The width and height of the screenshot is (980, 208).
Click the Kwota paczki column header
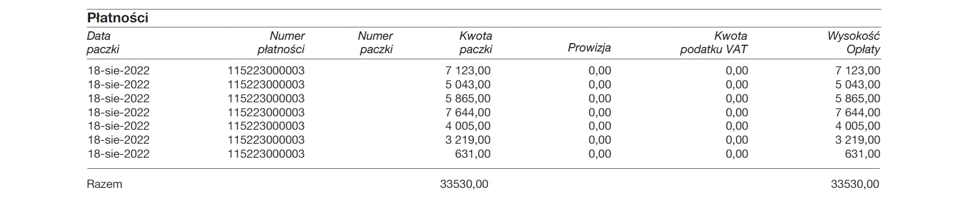click(x=475, y=42)
